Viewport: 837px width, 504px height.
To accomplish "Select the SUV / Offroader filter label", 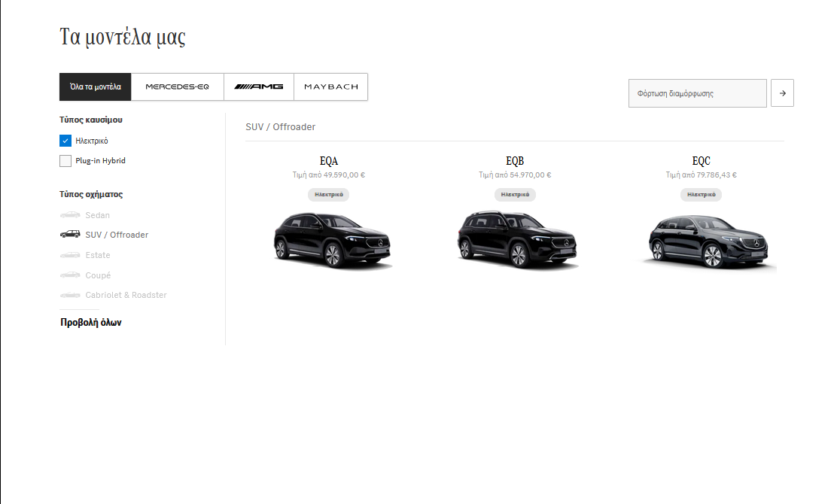I will coord(117,235).
